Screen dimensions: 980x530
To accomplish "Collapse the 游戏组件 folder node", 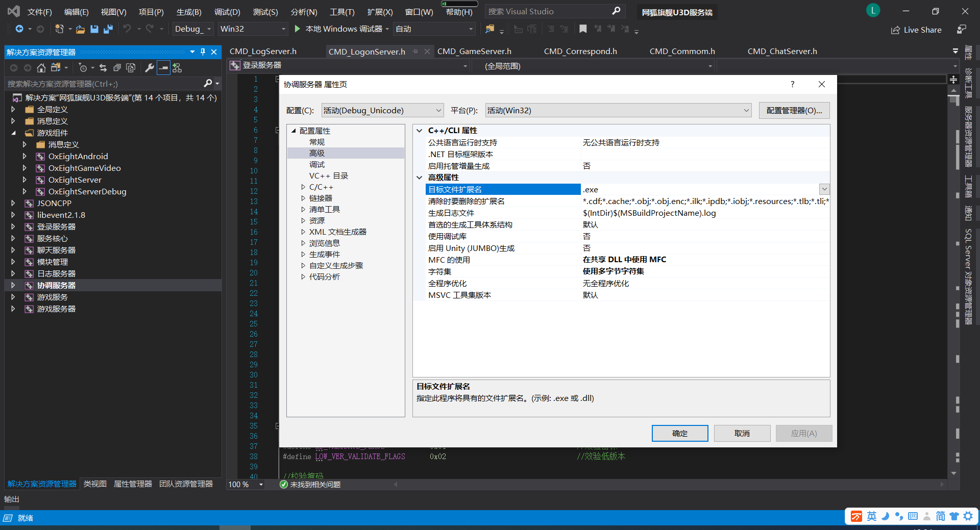I will click(13, 133).
